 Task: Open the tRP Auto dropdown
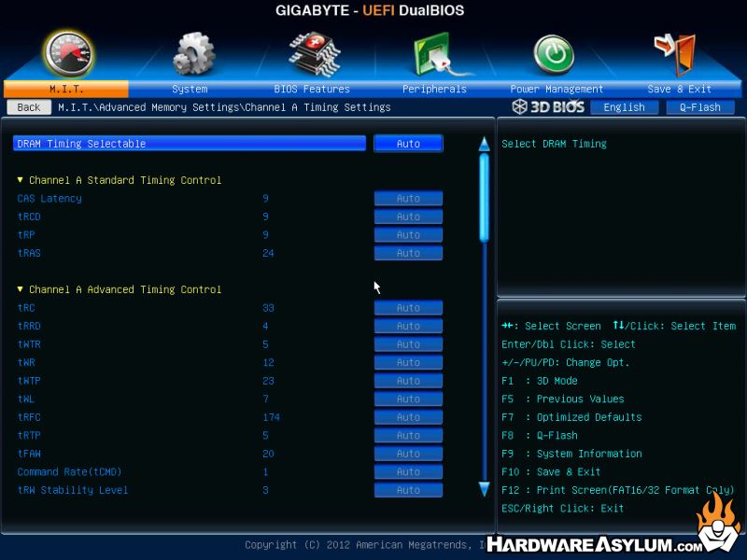(408, 235)
